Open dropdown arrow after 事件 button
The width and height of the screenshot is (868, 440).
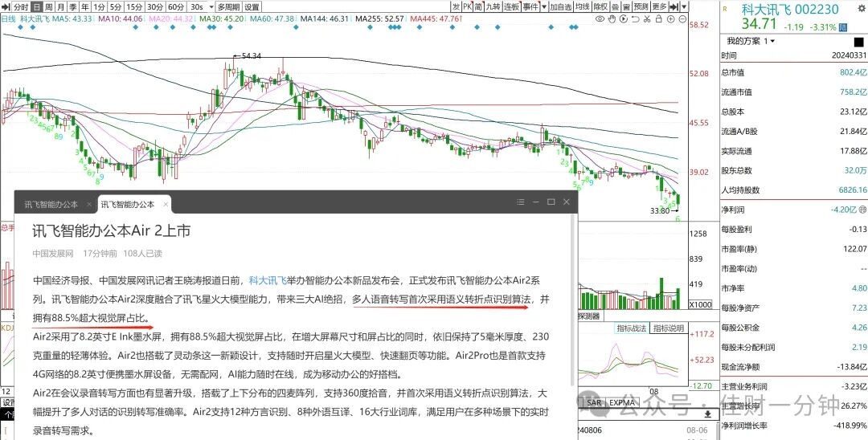(x=545, y=7)
